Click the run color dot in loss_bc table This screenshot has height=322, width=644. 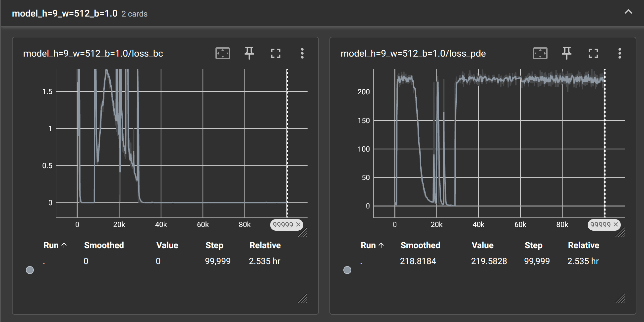tap(30, 270)
